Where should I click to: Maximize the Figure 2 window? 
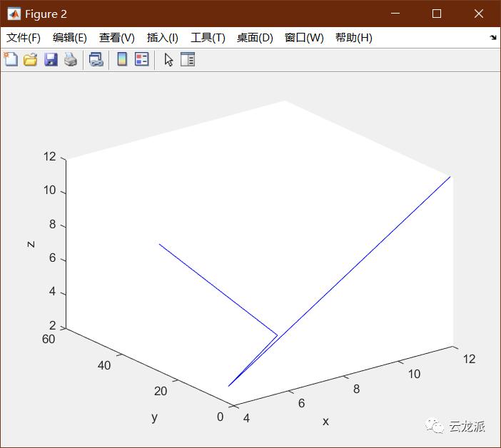437,14
